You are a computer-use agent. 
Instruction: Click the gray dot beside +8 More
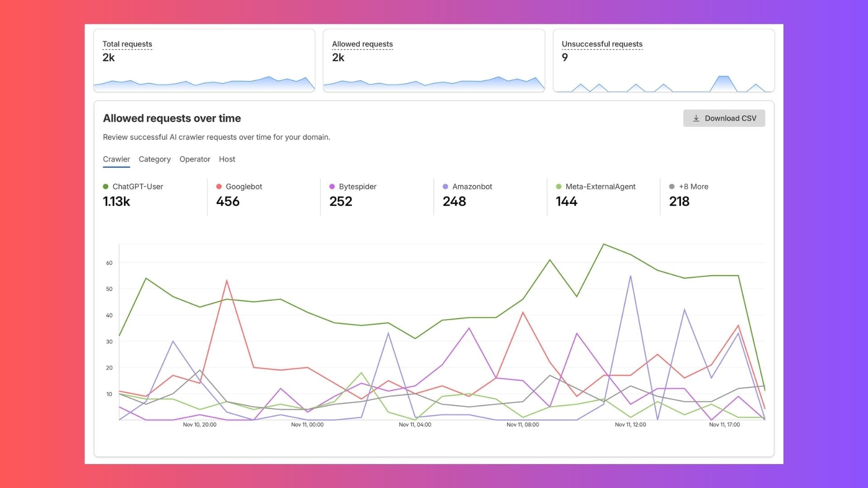click(671, 186)
